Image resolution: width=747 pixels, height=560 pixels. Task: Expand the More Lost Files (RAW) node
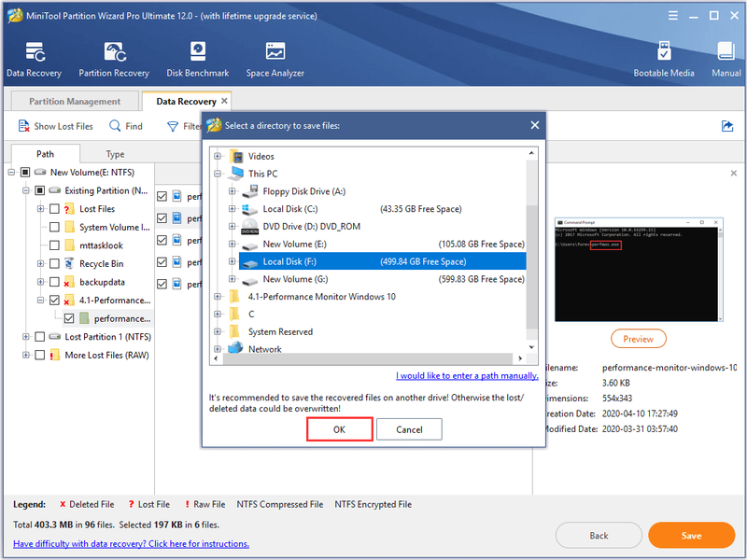pos(26,356)
